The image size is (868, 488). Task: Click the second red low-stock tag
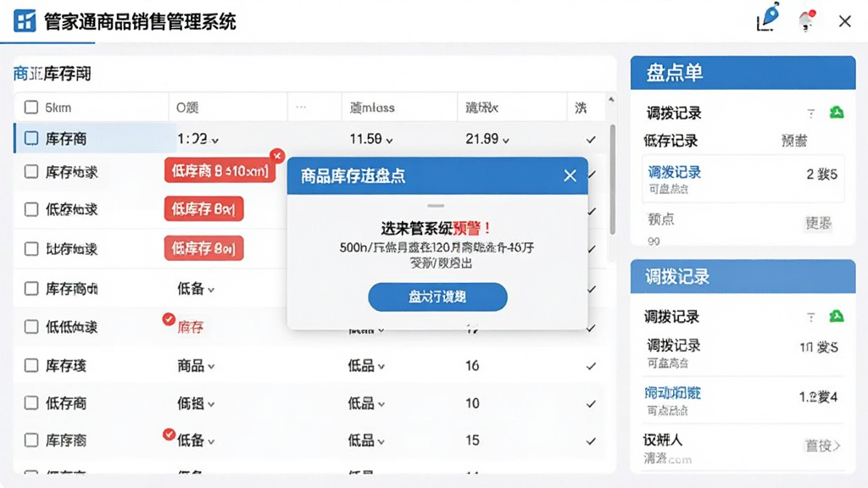[203, 209]
